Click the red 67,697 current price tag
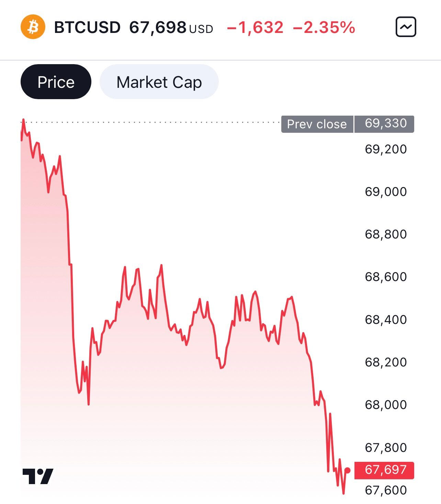Image resolution: width=441 pixels, height=504 pixels. click(x=385, y=470)
